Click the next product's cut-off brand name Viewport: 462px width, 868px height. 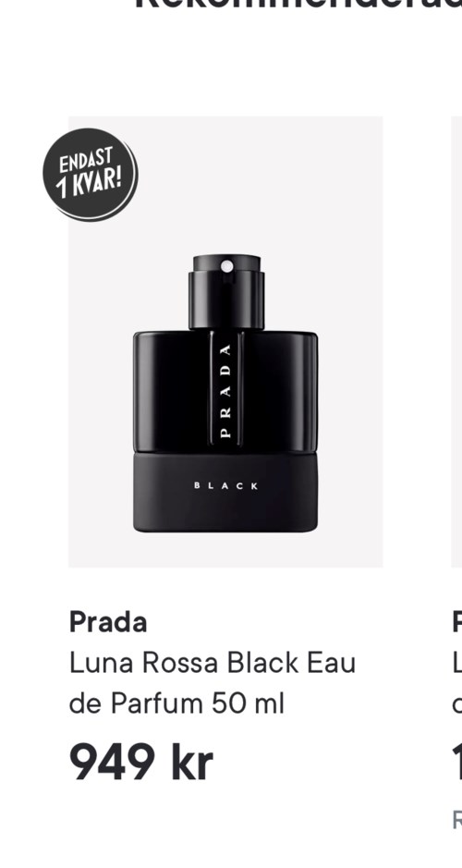point(457,622)
